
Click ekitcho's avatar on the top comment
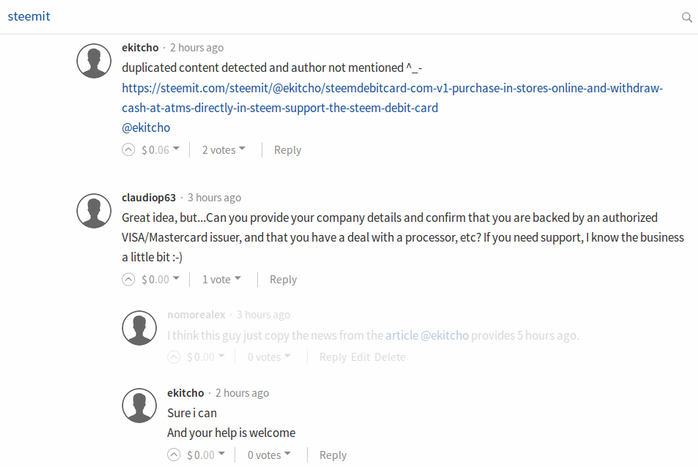click(94, 61)
